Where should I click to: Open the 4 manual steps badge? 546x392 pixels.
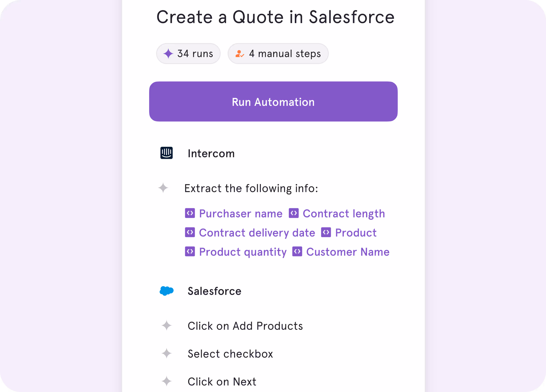278,54
